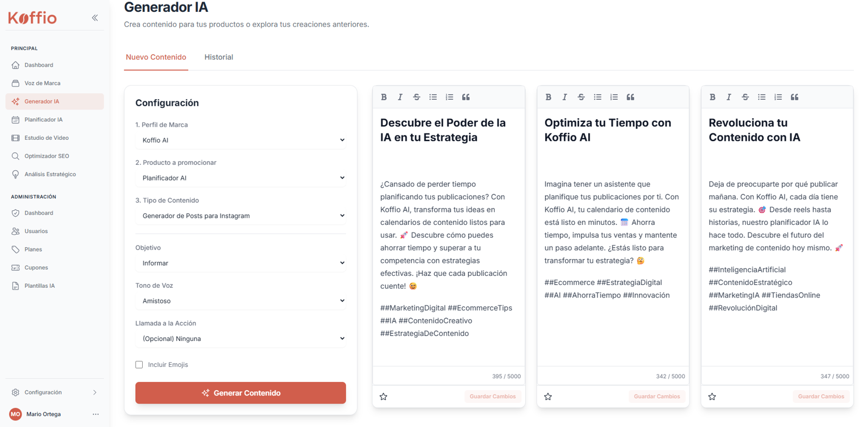The height and width of the screenshot is (427, 868).
Task: Click the MO user avatar
Action: pos(15,414)
